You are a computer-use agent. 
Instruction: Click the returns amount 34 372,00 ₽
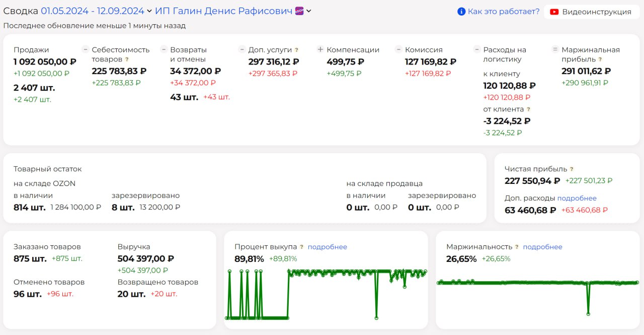tap(195, 71)
